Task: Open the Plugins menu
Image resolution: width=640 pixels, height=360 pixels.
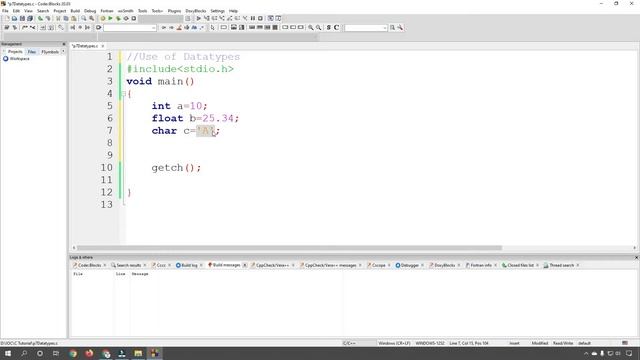Action: (x=174, y=11)
